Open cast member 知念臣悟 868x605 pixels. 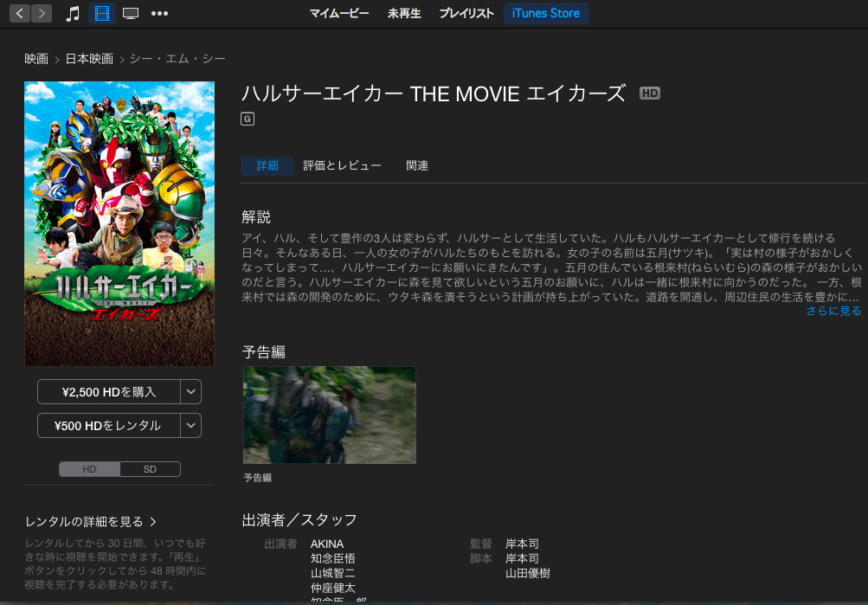pos(333,558)
